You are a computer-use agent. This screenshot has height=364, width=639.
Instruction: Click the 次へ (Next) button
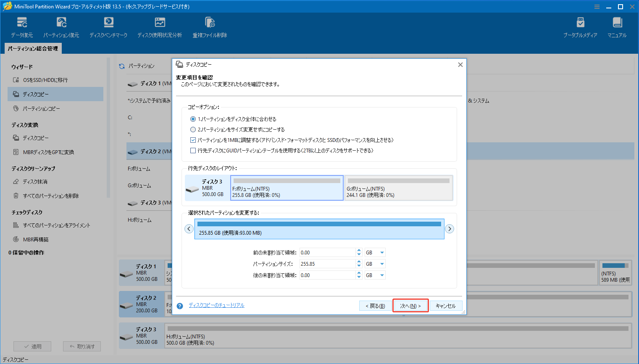point(410,306)
